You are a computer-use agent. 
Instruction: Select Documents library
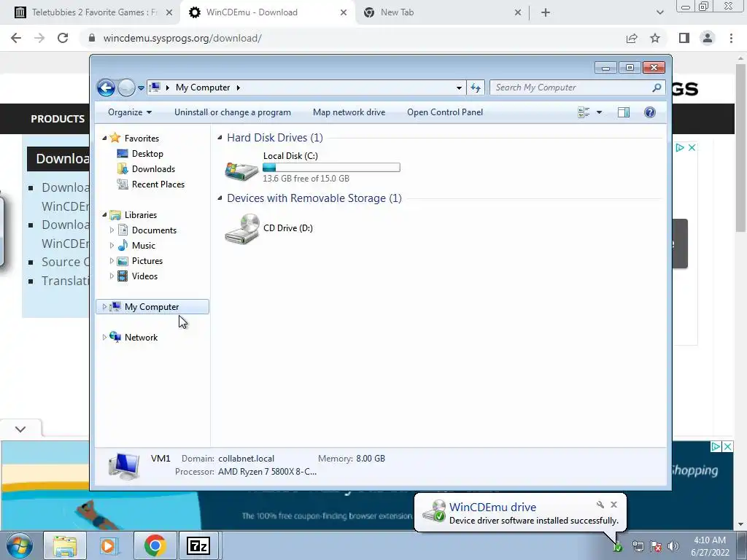coord(154,230)
